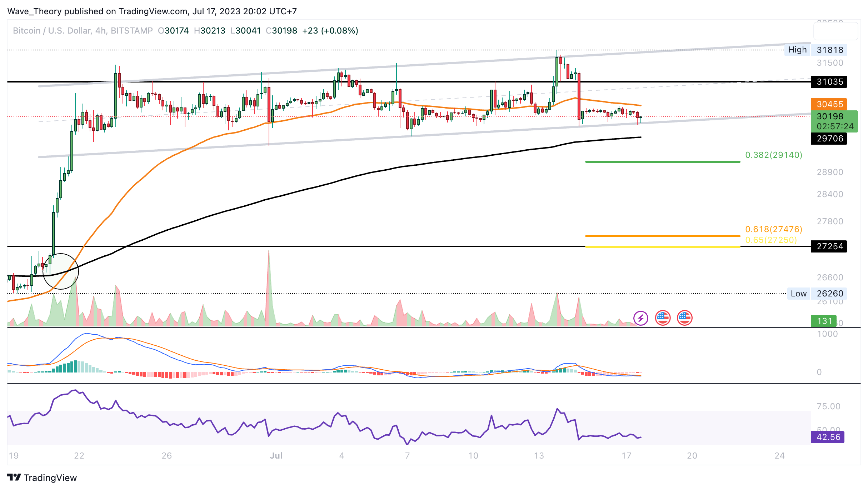Click the orange 0.618(27476) Fibonacci label
Image resolution: width=868 pixels, height=490 pixels.
pyautogui.click(x=773, y=229)
